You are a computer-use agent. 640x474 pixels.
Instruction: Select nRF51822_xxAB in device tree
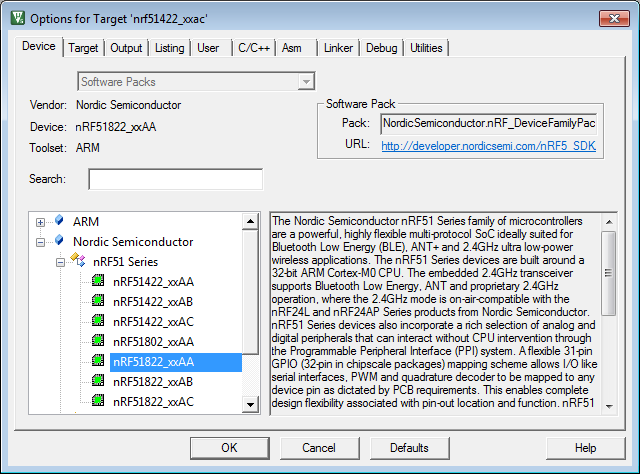coord(153,382)
